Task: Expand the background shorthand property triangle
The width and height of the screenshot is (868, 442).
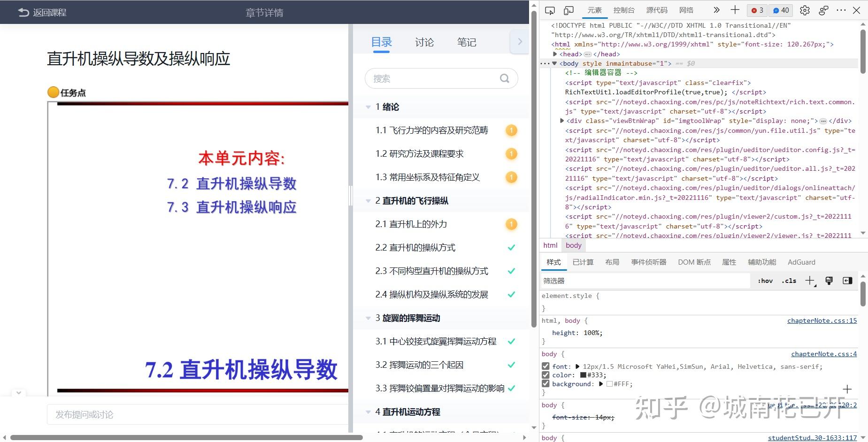Action: 600,384
